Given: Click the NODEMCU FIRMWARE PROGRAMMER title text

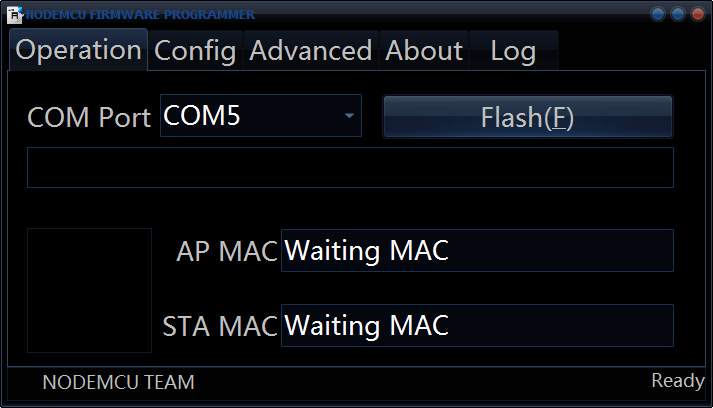Looking at the screenshot, I should click(x=140, y=14).
